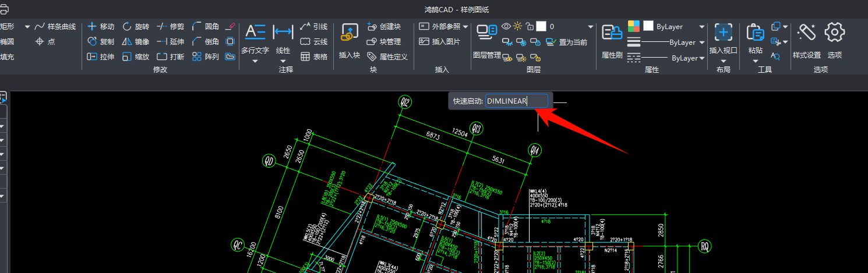Select the 移动 (Move) tool

point(101,27)
